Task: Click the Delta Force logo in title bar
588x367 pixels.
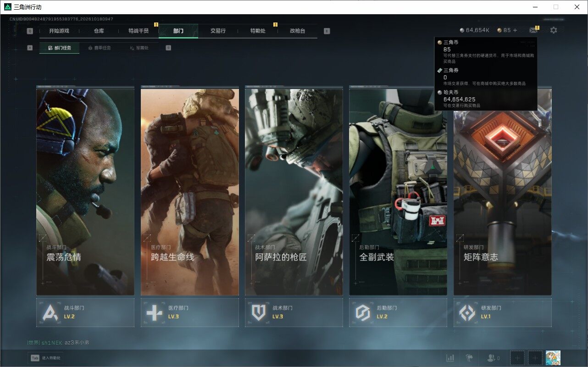Action: [x=8, y=7]
